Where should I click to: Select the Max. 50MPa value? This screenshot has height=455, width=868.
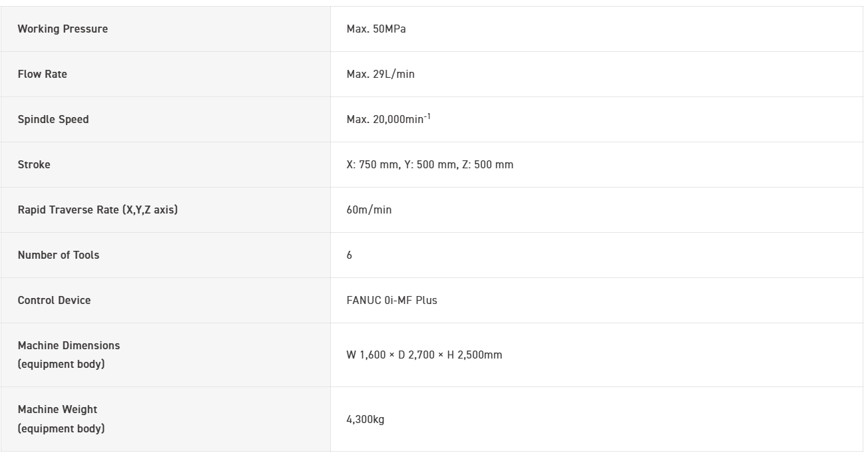(376, 29)
